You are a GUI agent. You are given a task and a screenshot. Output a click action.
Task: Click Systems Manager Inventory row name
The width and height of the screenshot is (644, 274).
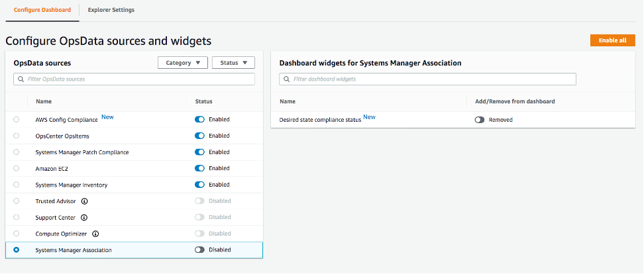[x=72, y=185]
